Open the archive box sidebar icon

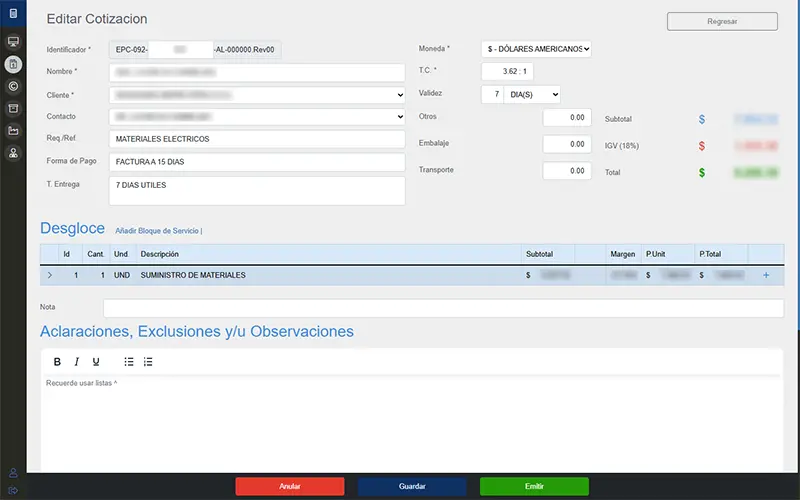(13, 108)
